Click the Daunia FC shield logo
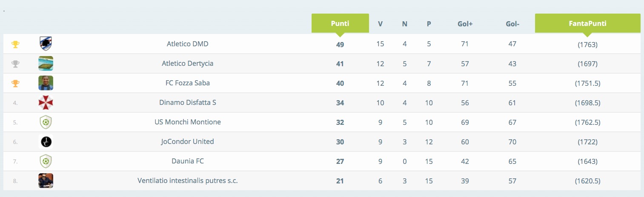The width and height of the screenshot is (644, 197). point(46,161)
